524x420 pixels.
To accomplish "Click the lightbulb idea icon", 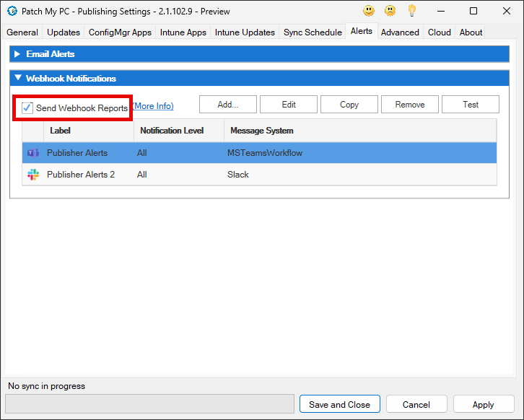I will (x=411, y=11).
